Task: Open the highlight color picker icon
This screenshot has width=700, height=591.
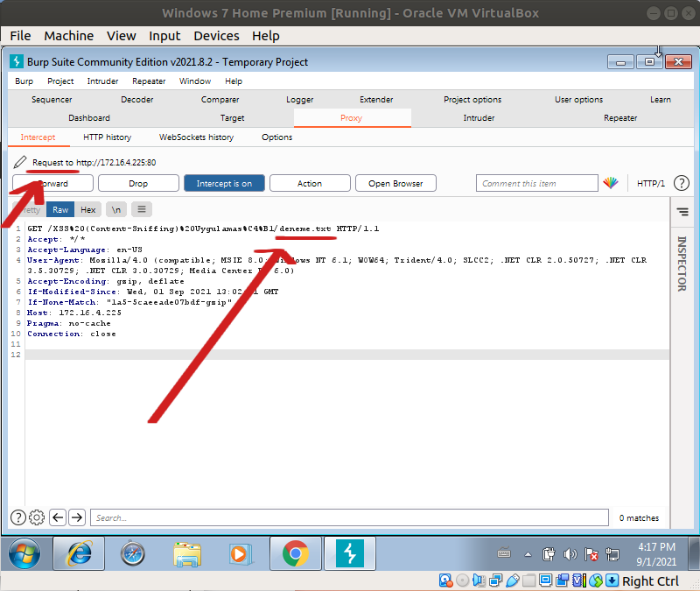Action: (610, 183)
